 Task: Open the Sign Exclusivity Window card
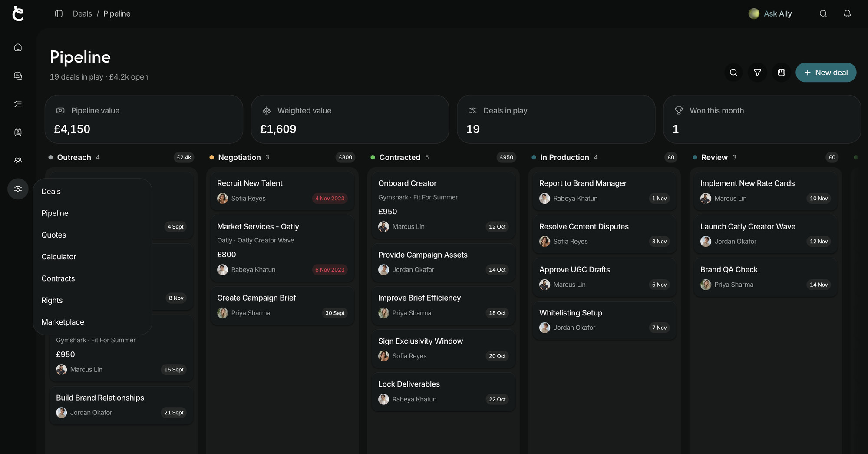tap(443, 349)
